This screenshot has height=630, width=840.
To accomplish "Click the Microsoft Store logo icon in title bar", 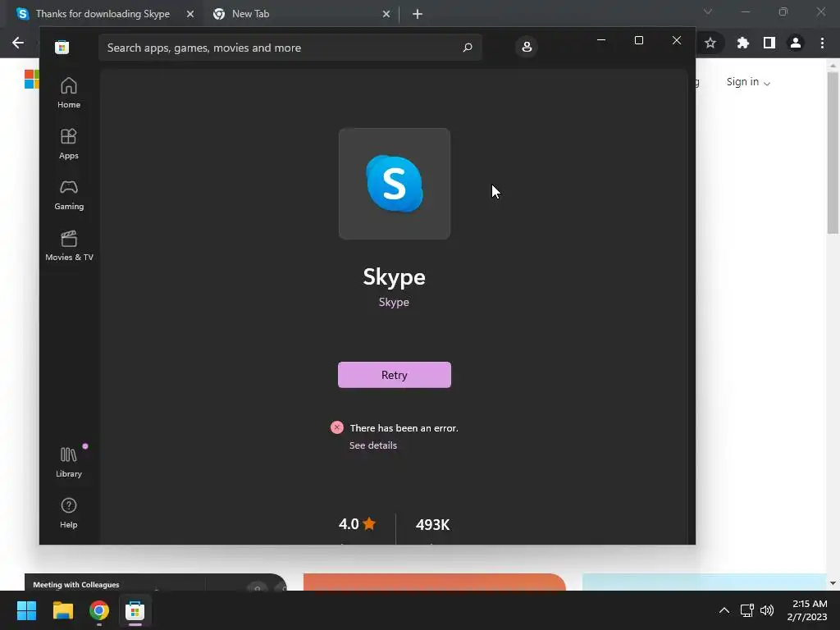I will tap(62, 47).
